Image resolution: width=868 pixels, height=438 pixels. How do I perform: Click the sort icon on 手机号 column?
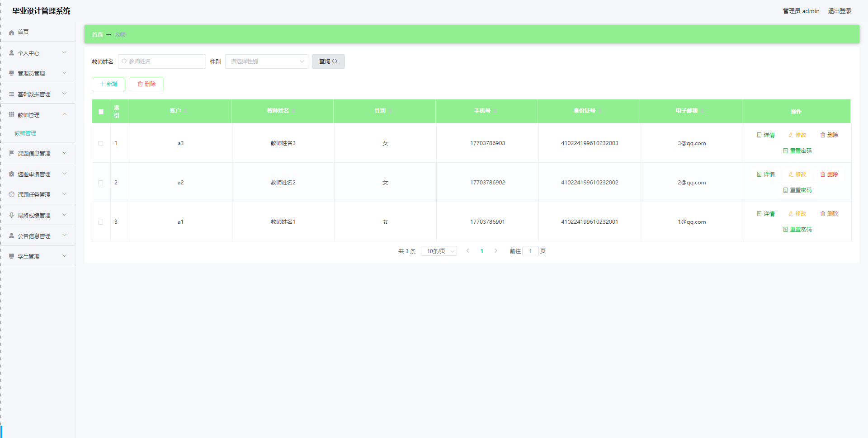(495, 111)
